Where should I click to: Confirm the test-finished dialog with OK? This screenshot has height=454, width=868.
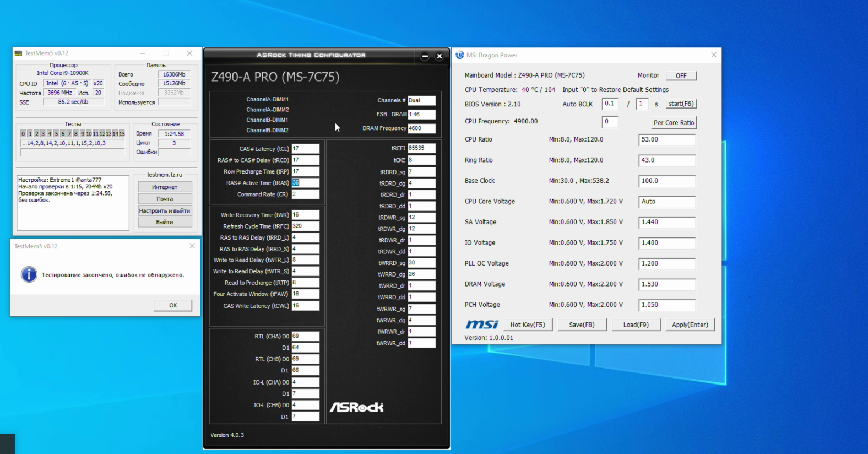click(x=173, y=305)
